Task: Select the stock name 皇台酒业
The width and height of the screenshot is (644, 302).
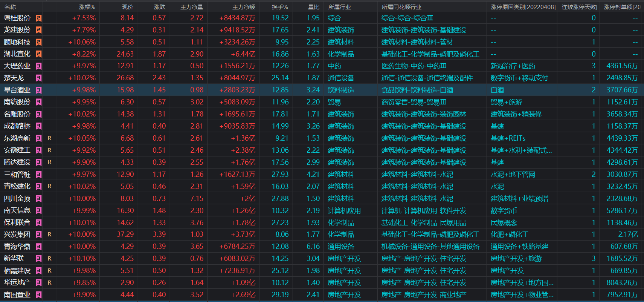Action: pyautogui.click(x=17, y=90)
